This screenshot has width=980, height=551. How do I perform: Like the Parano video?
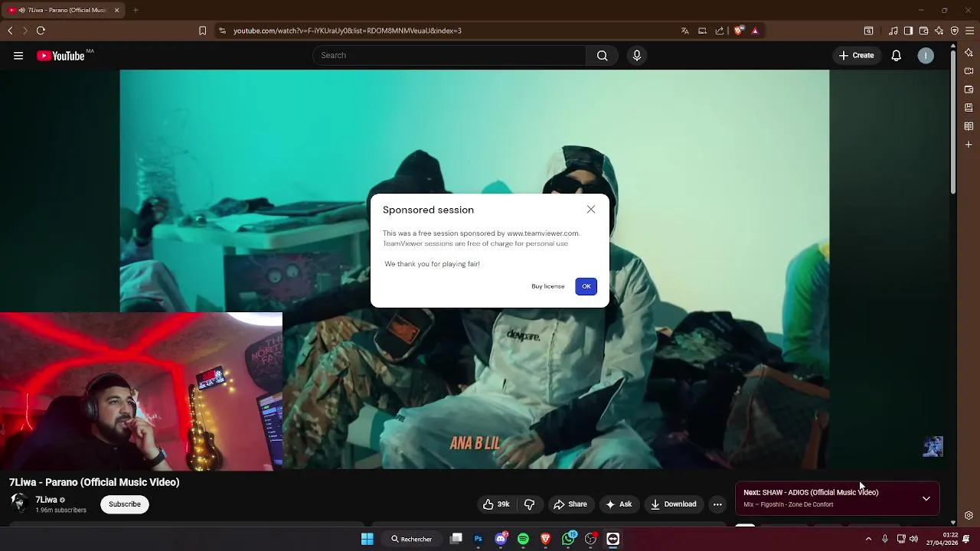496,504
